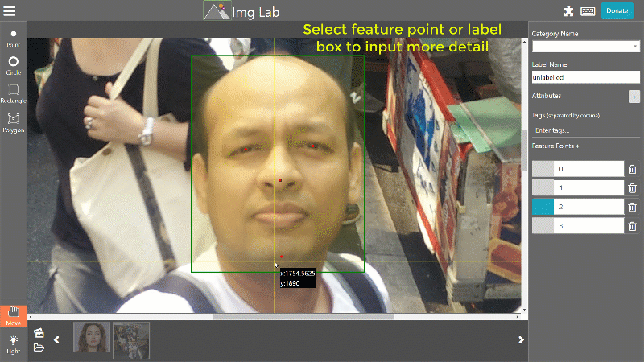
Task: Select the Point tool
Action: click(13, 38)
